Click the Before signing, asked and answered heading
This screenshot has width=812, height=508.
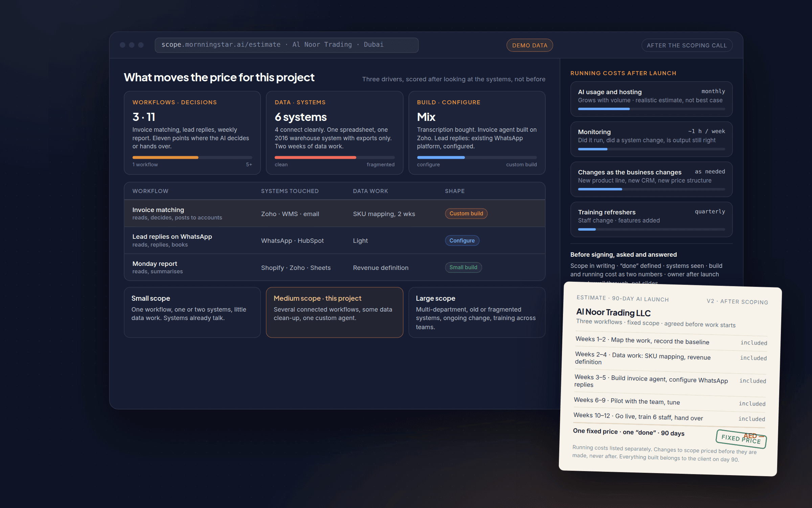click(x=624, y=255)
